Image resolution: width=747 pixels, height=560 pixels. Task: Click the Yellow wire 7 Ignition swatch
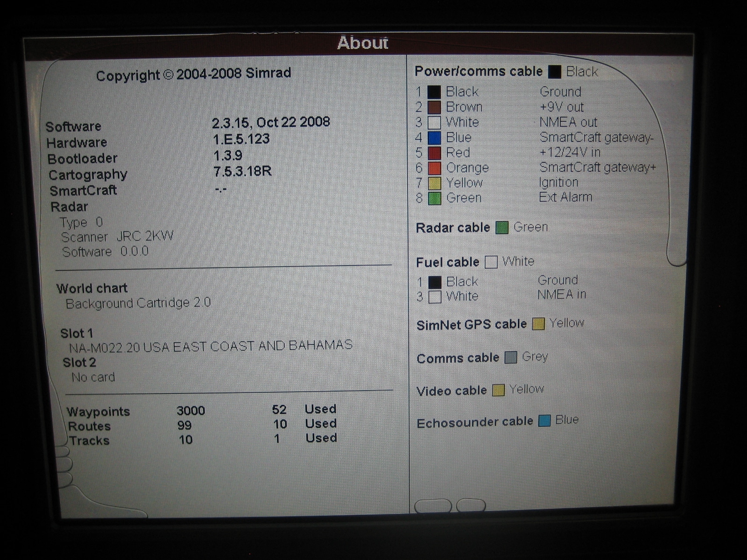(x=435, y=183)
